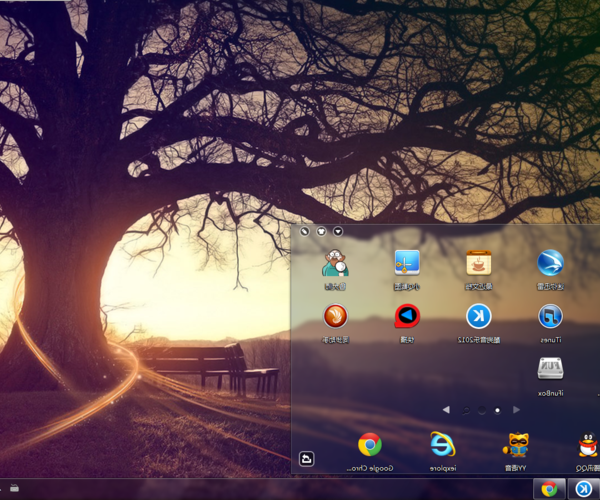600x500 pixels.
Task: Open the launcher wrench settings button
Action: pos(304,231)
